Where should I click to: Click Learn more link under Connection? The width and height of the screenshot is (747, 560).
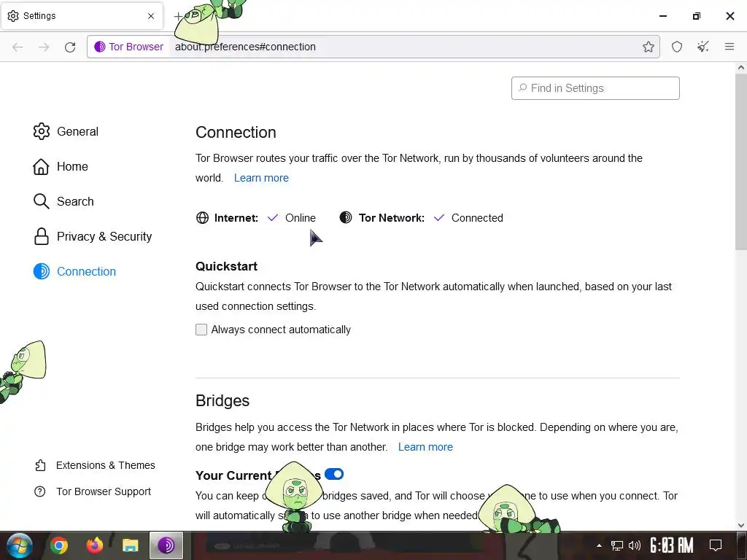coord(261,178)
